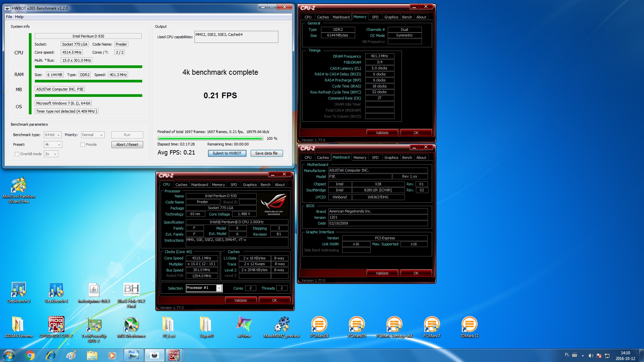Switch to Caches tab in bottom CPU-Z window

(181, 185)
